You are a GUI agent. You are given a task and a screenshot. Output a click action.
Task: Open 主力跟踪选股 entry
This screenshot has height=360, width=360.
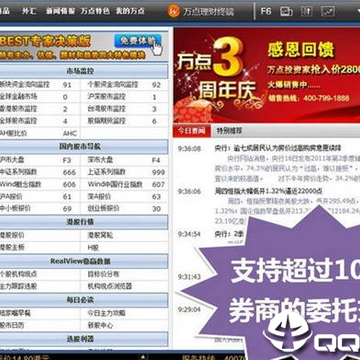pos(18,286)
